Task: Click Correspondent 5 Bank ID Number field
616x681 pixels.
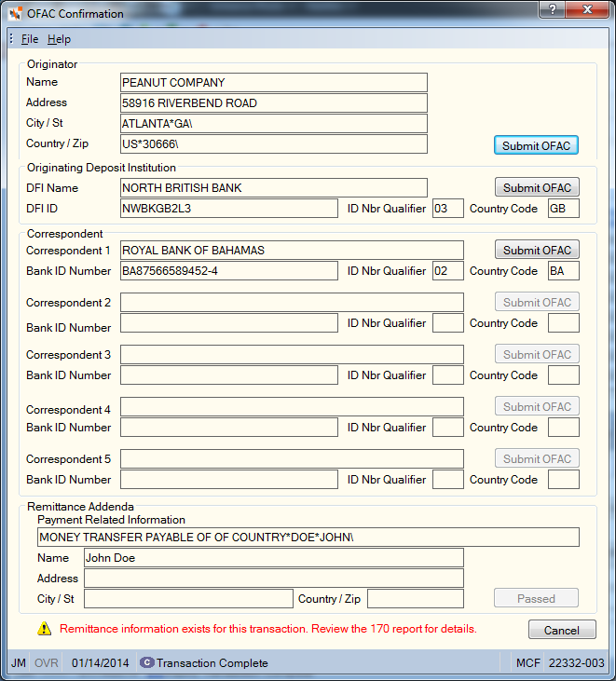Action: coord(229,479)
